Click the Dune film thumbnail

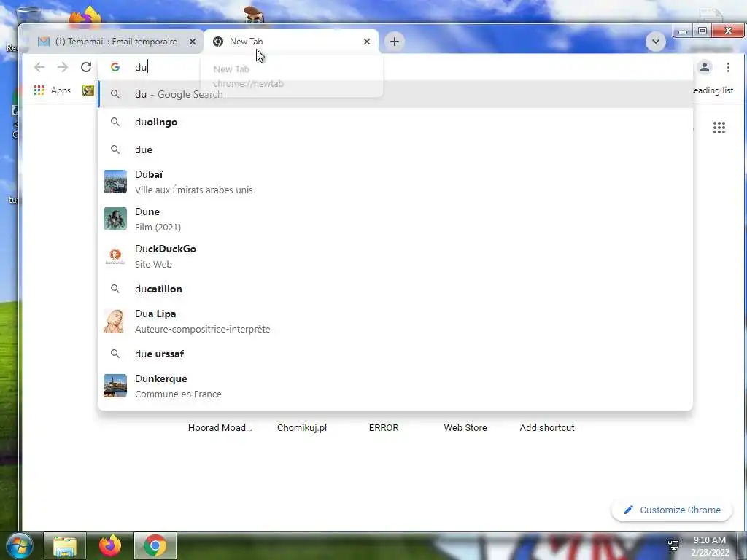tap(115, 219)
